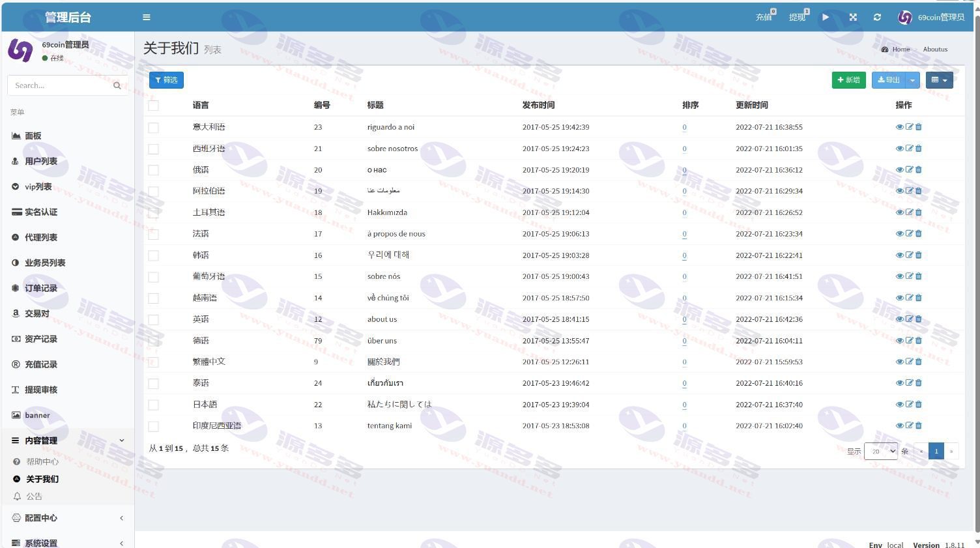The height and width of the screenshot is (548, 980).
Task: Click the play icon in top bar
Action: (x=826, y=17)
